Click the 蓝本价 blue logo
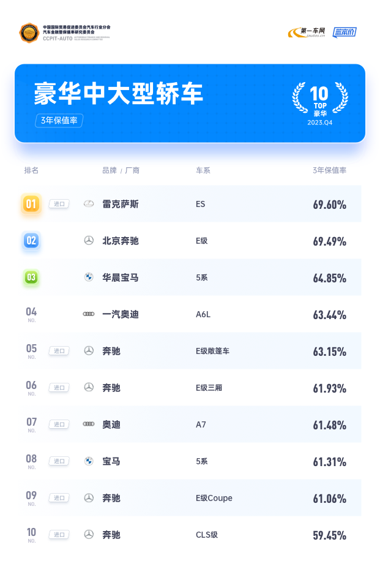 tap(345, 32)
